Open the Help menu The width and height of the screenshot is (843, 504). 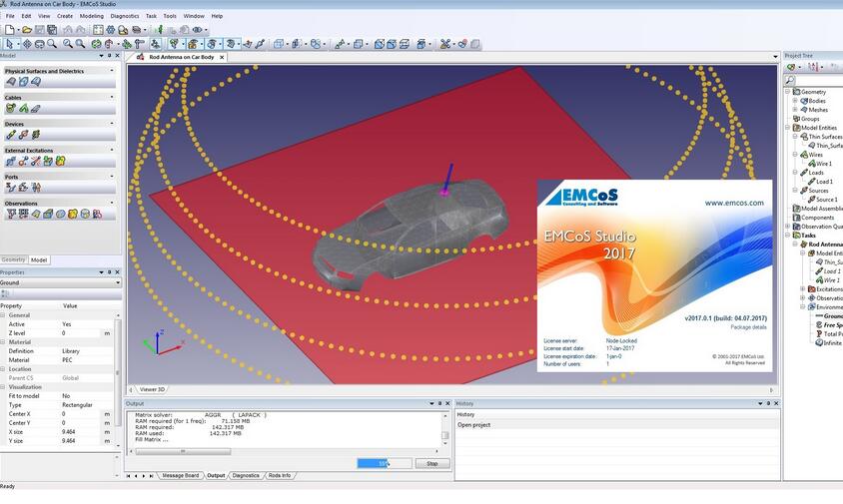(x=217, y=16)
